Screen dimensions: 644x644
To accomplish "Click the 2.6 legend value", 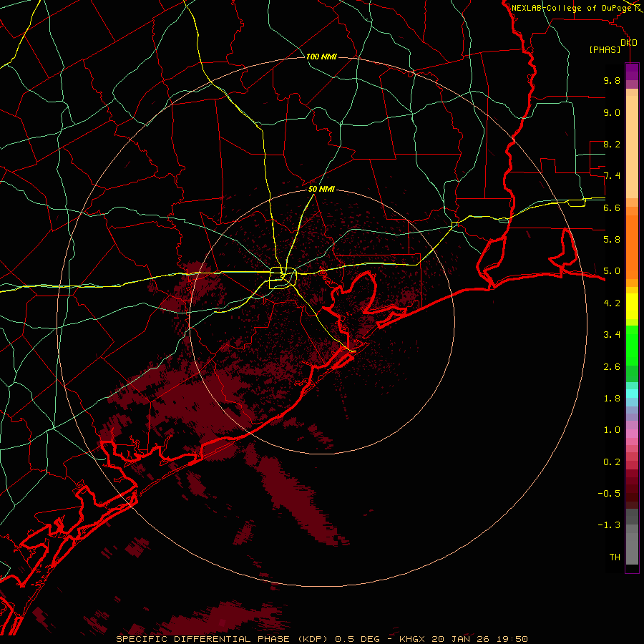I will pyautogui.click(x=612, y=367).
